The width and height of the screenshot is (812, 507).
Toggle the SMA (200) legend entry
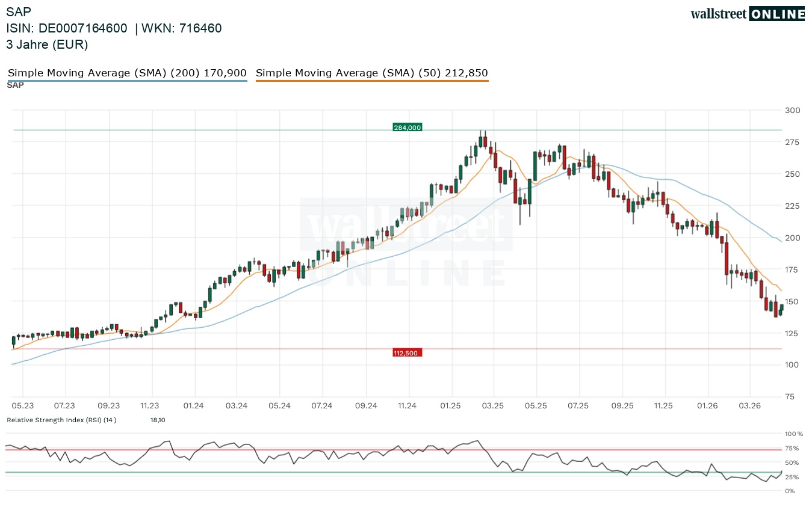(127, 73)
